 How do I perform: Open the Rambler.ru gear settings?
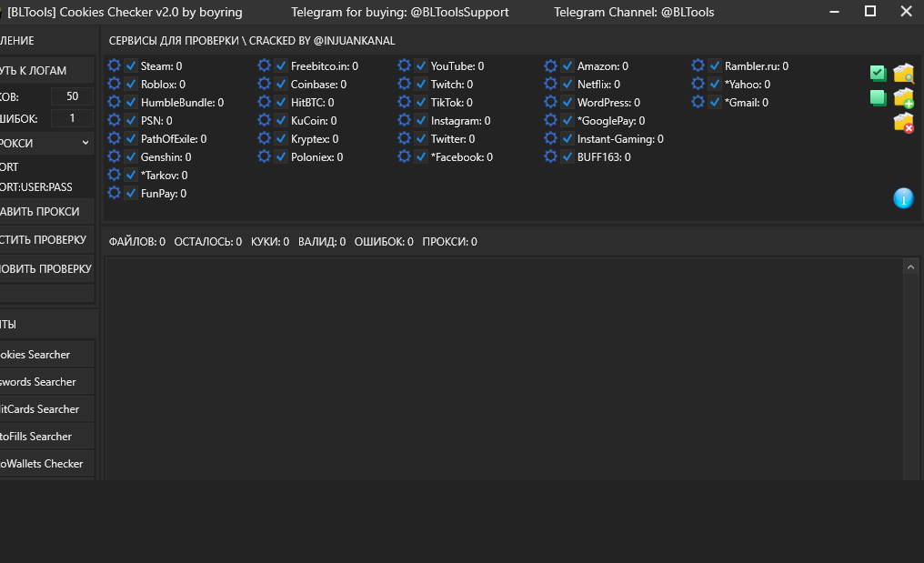click(698, 65)
